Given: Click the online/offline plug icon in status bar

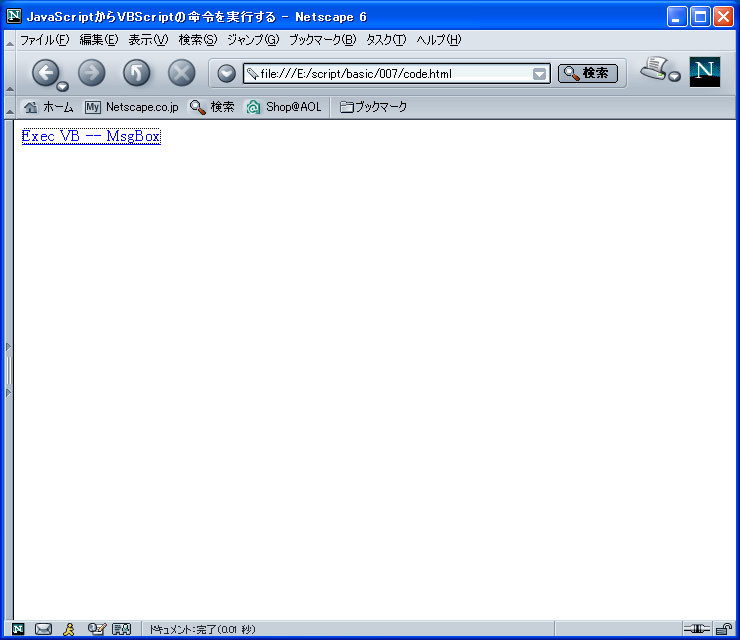Looking at the screenshot, I should 697,629.
